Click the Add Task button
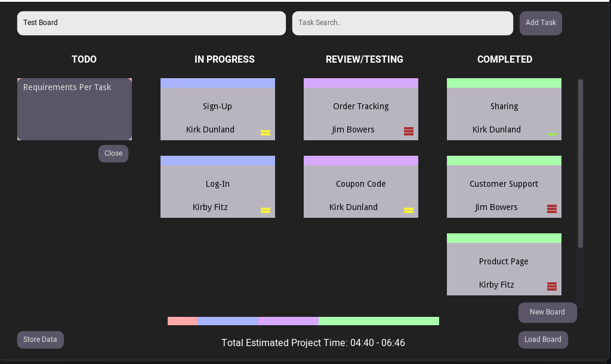This screenshot has width=611, height=364. click(541, 23)
